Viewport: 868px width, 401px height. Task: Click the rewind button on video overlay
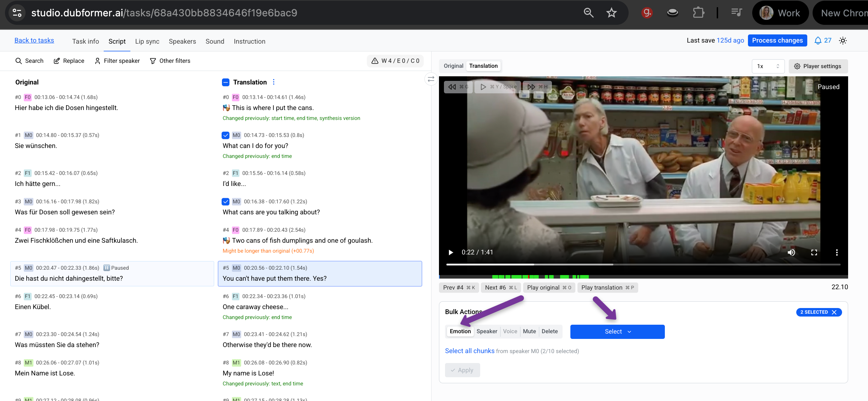[x=458, y=87]
